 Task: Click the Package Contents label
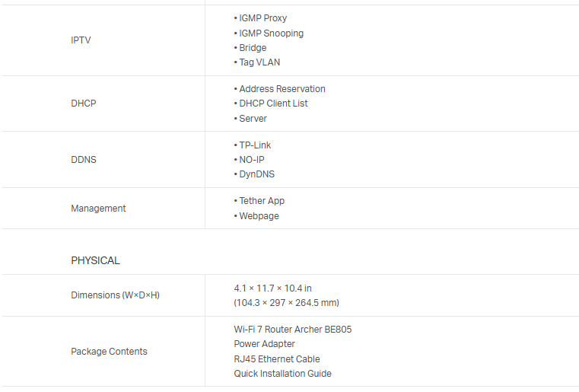tap(109, 352)
